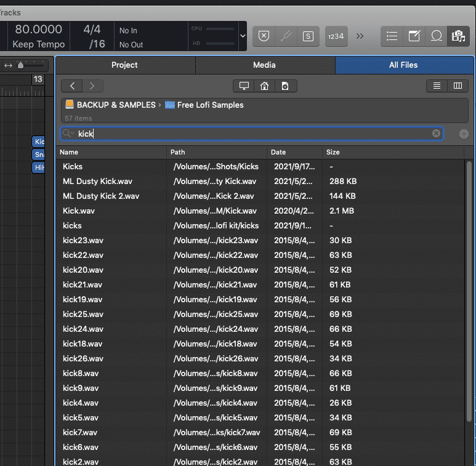Viewport: 476px width, 466px height.
Task: Select kick7.wav file
Action: (x=260, y=432)
